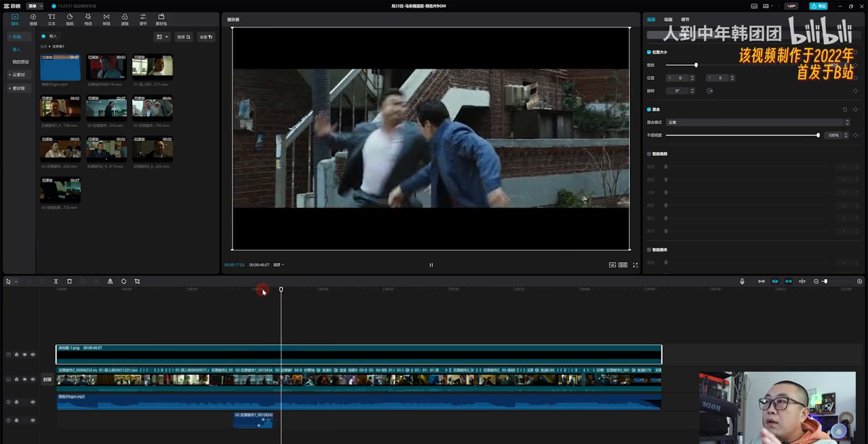The width and height of the screenshot is (868, 444).
Task: Open the 混合模式 正常 dropdown
Action: (x=757, y=123)
